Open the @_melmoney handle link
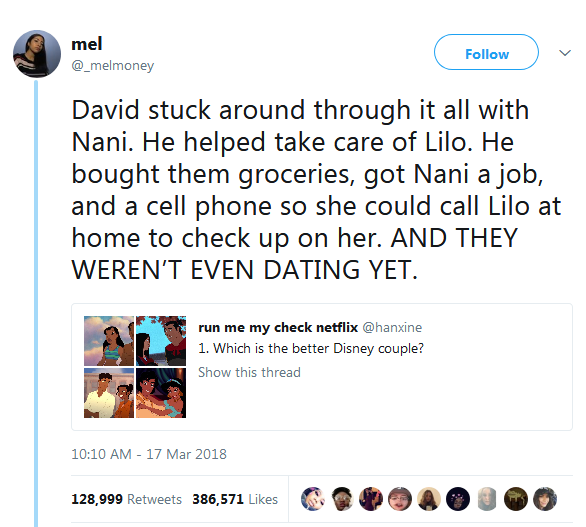586x527 pixels. (112, 66)
